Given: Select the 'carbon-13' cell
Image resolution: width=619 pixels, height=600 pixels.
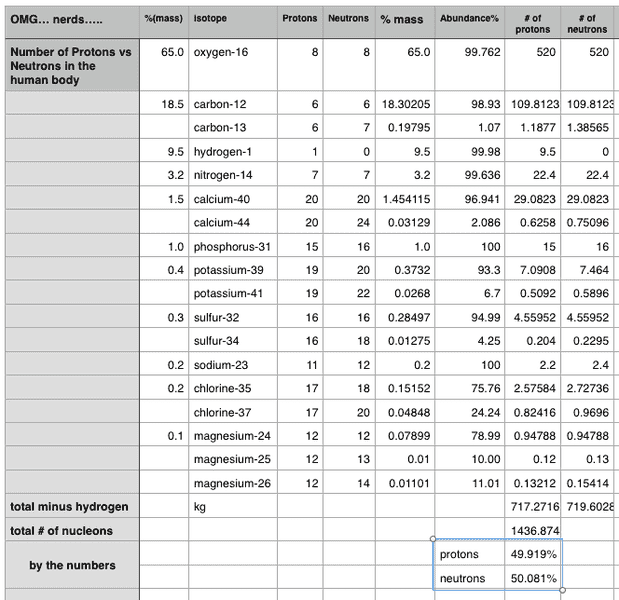Looking at the screenshot, I should tap(233, 127).
